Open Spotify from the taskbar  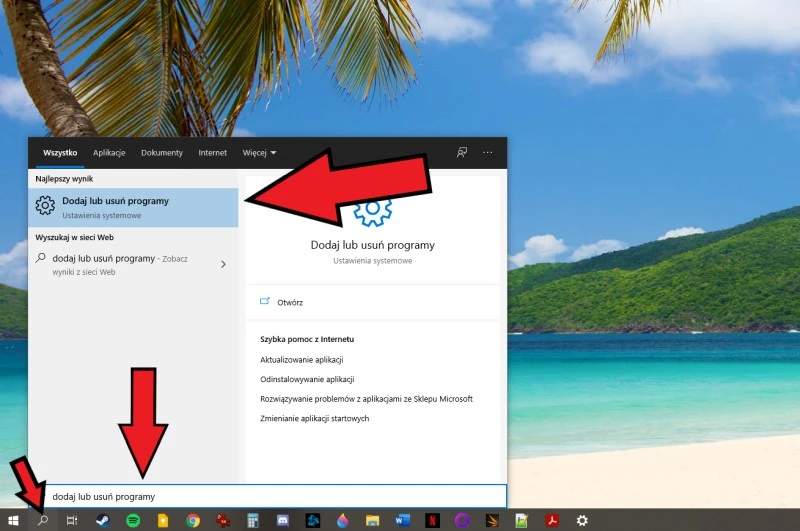133,520
